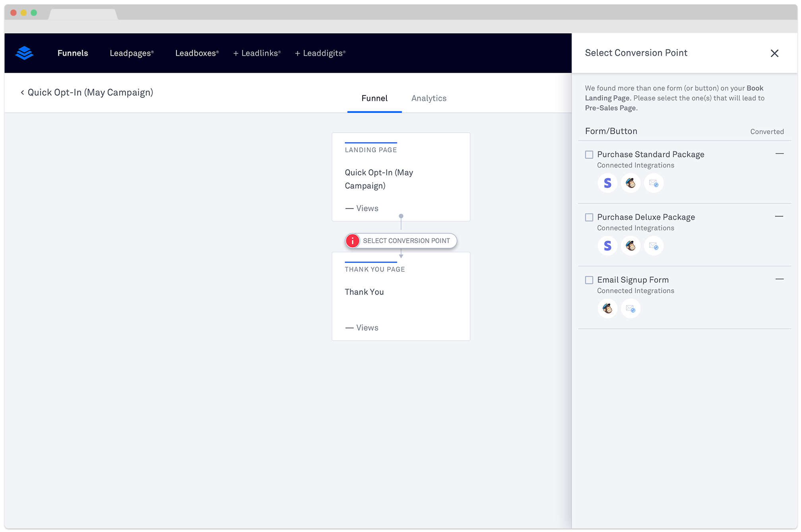Open the Leadboxes menu item

click(x=196, y=53)
